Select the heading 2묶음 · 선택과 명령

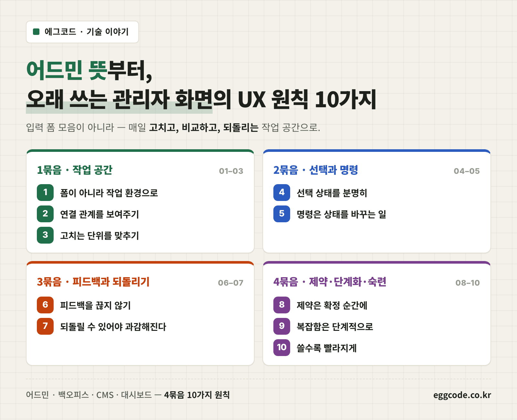click(316, 170)
